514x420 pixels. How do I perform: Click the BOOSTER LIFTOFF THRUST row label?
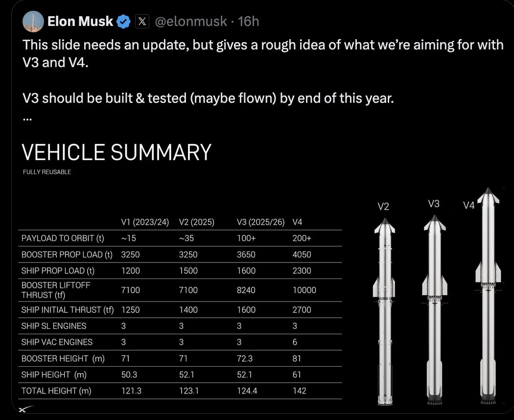coord(56,290)
